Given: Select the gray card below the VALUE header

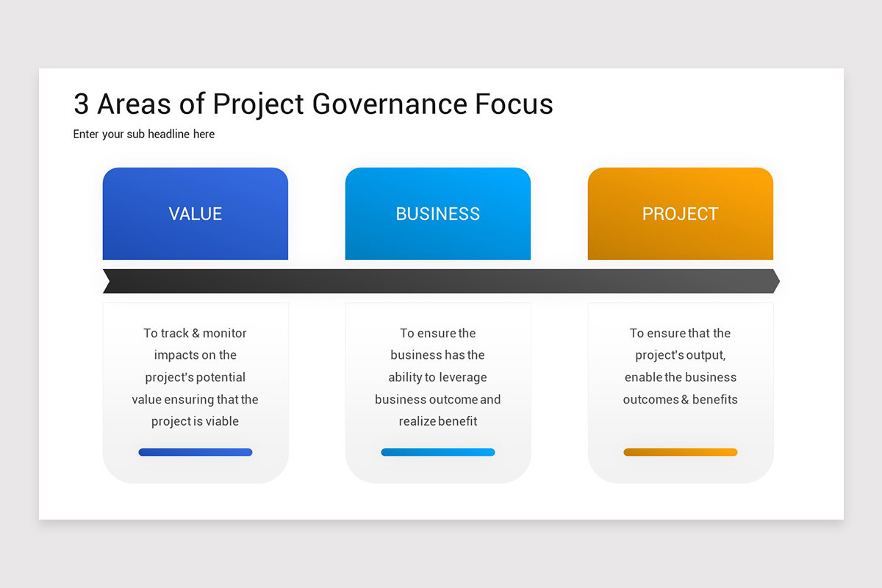Looking at the screenshot, I should [196, 392].
